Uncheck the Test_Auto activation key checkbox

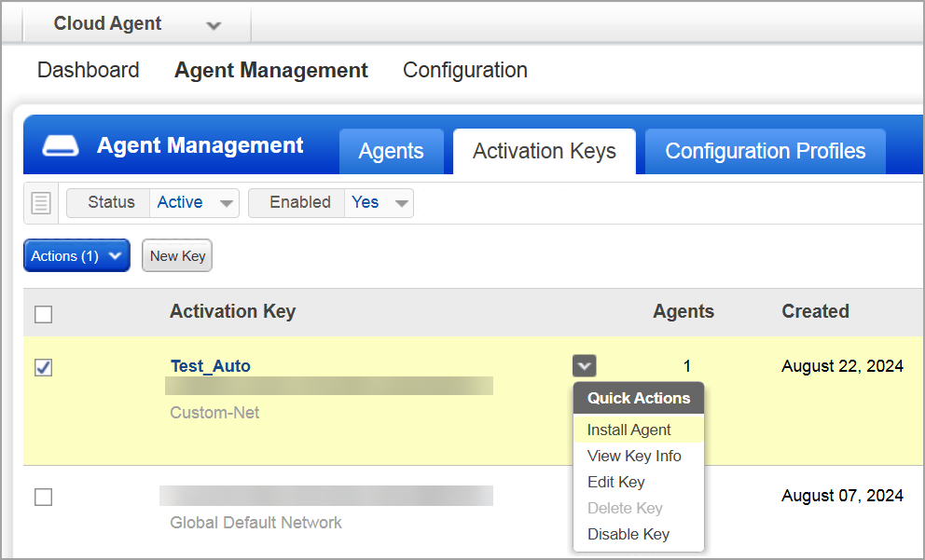click(43, 367)
